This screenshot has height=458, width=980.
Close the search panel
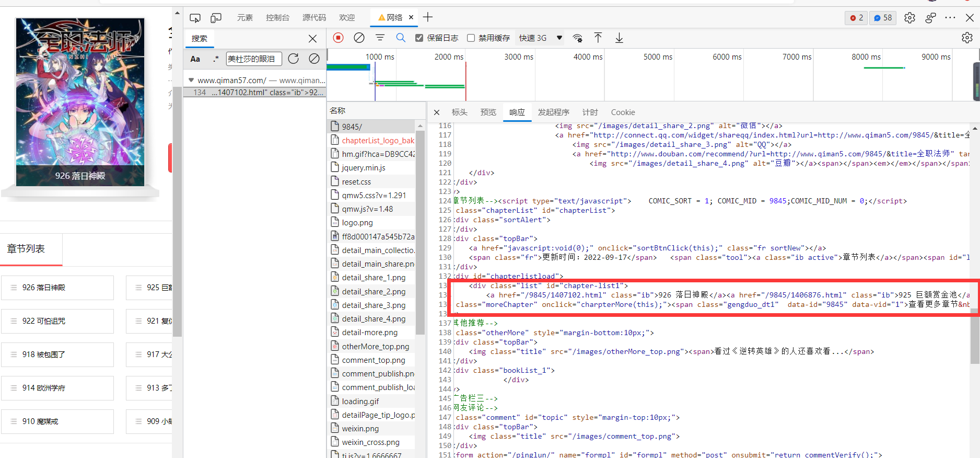coord(312,39)
